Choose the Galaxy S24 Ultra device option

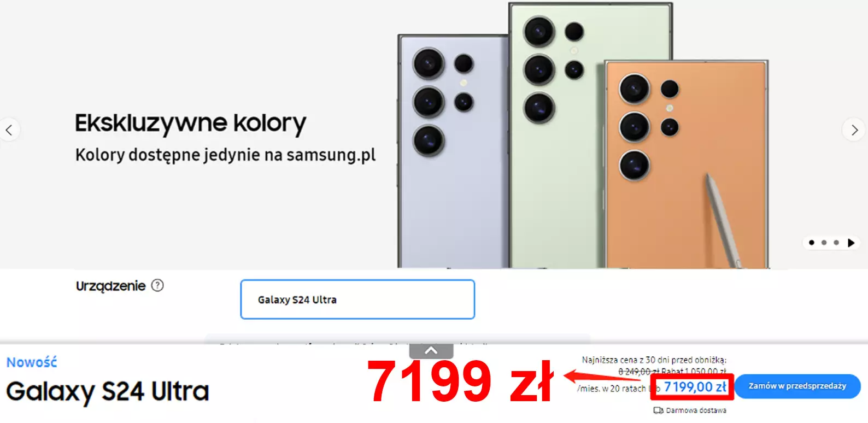[357, 299]
